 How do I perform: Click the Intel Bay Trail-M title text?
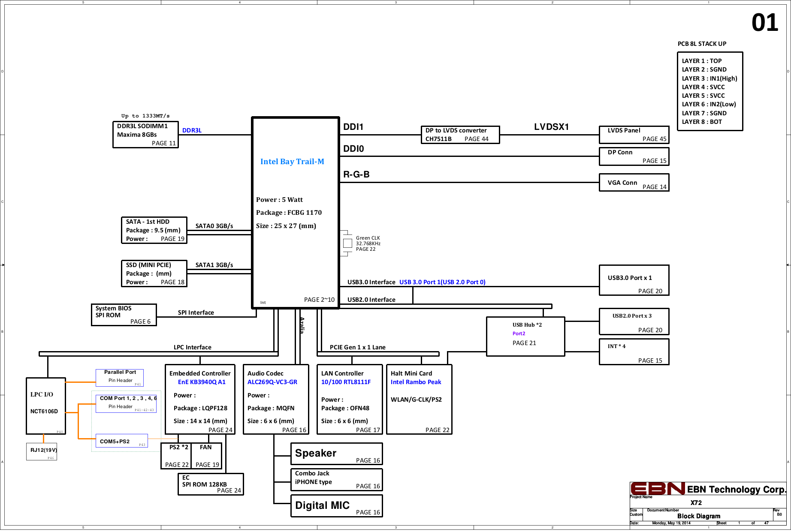[x=292, y=162]
